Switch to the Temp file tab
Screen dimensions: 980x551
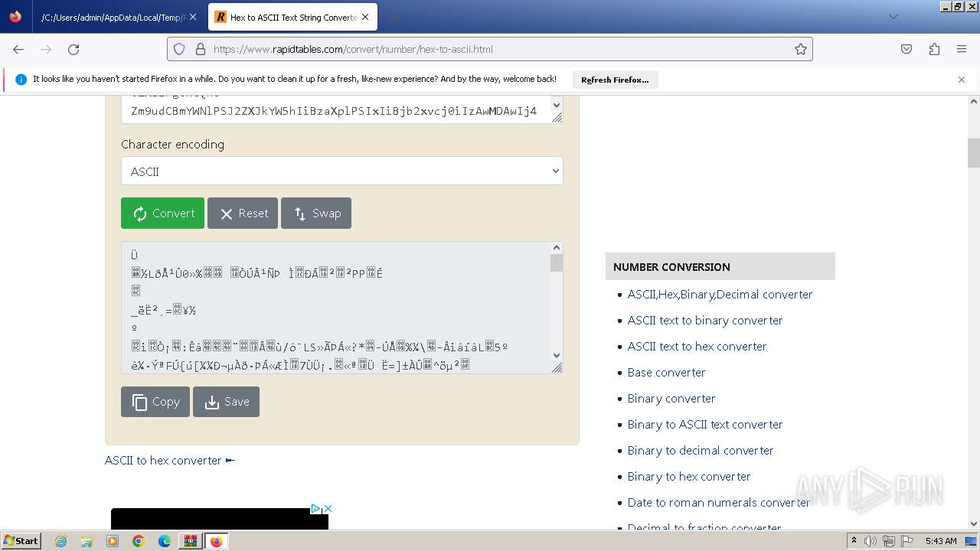[x=116, y=17]
